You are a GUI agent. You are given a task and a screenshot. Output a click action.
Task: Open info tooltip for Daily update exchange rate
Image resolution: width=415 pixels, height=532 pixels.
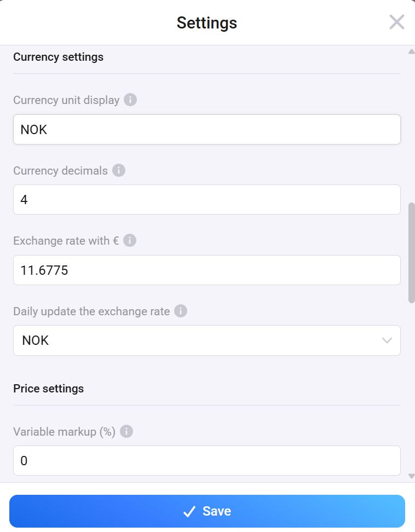181,311
